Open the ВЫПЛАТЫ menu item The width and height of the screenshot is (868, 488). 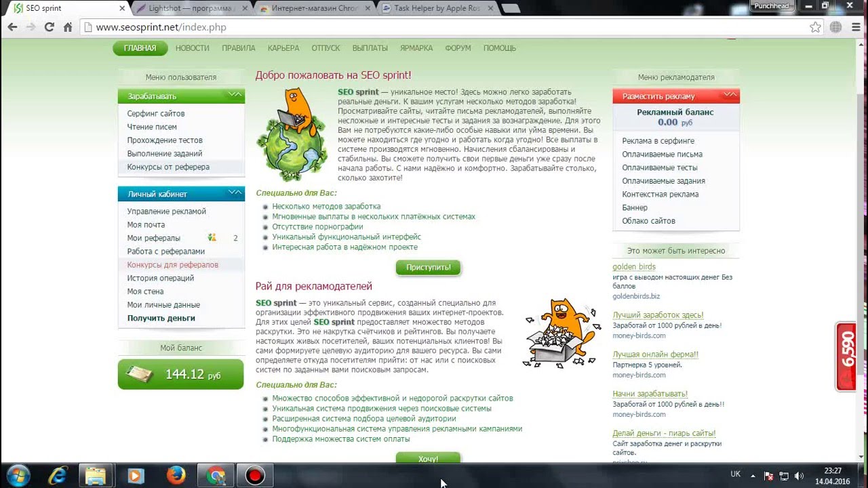click(x=370, y=48)
